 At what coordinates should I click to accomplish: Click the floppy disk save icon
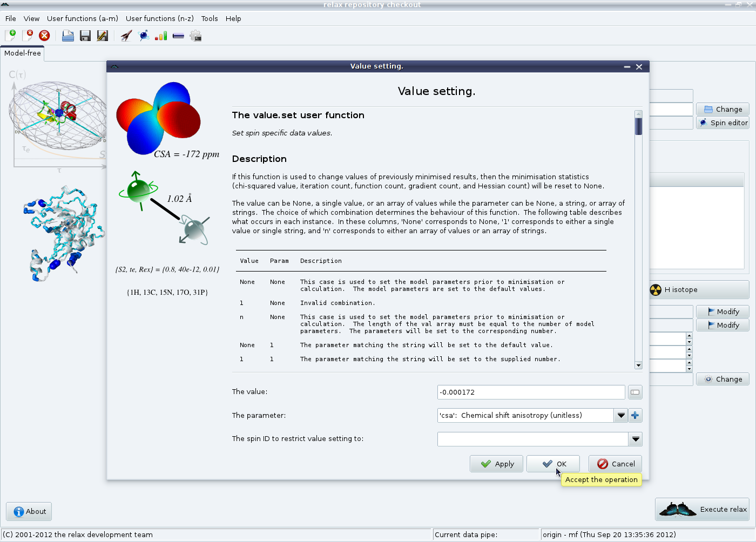85,36
